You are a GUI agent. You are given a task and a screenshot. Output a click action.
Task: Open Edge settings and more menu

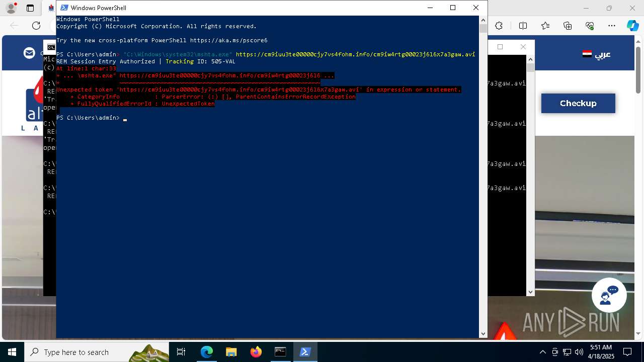coord(612,26)
